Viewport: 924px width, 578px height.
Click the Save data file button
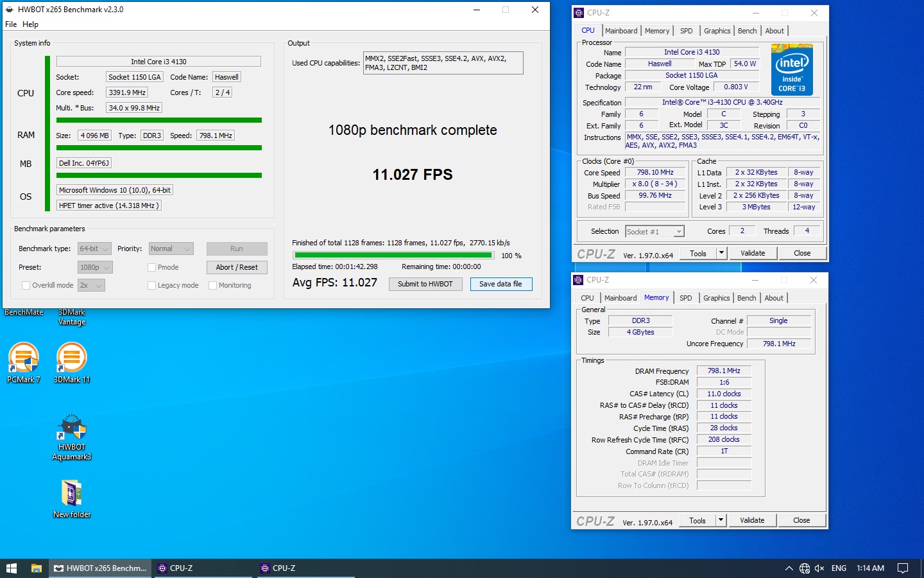(501, 284)
